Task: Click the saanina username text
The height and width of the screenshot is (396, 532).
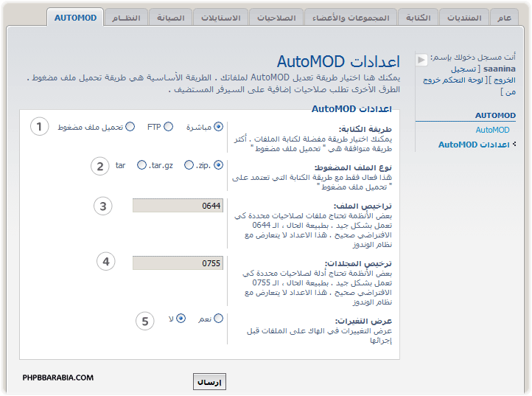Action: (499, 69)
